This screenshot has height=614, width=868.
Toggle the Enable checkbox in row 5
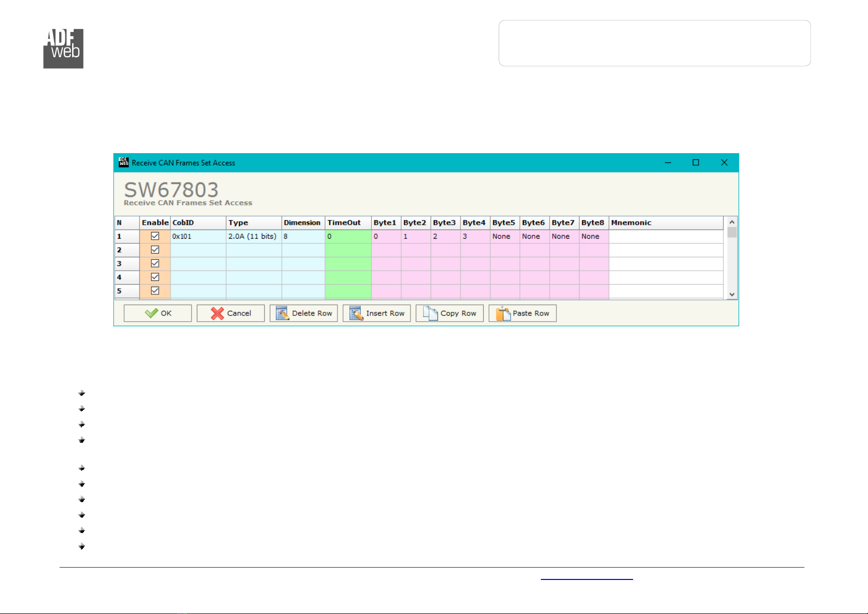coord(155,291)
